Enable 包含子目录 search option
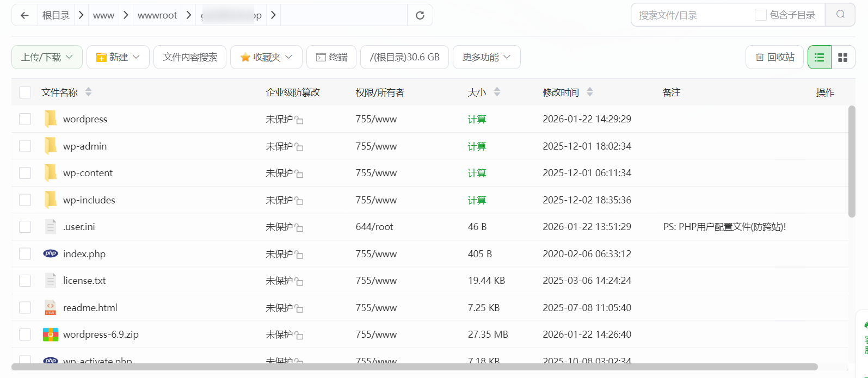Screen dimensions: 868x378 pyautogui.click(x=761, y=15)
